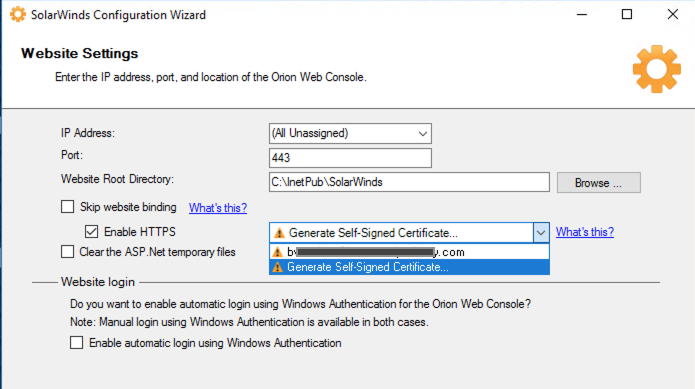Open the IP Address dropdown
Image resolution: width=695 pixels, height=389 pixels.
click(350, 133)
